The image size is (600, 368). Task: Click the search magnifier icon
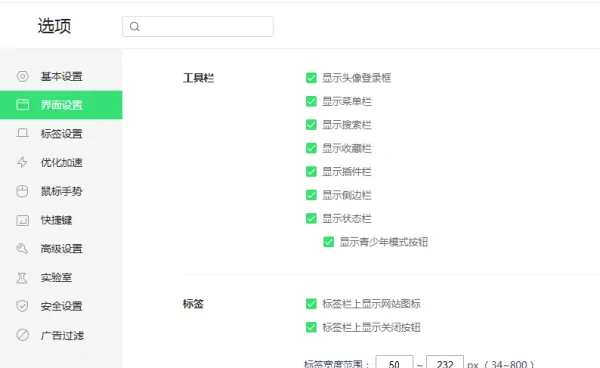tap(134, 26)
